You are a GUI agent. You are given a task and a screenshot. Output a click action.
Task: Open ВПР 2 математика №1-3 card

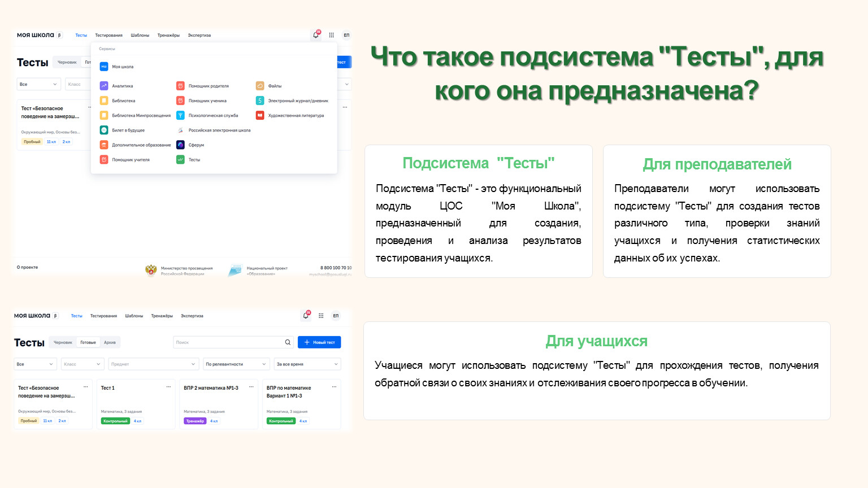point(218,404)
